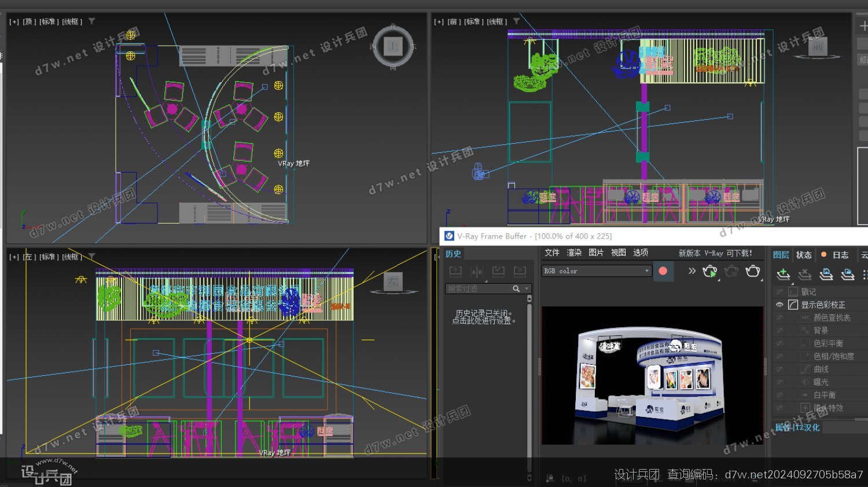Toggle visibility of 曲线 layer
Image resolution: width=868 pixels, height=487 pixels.
tap(779, 369)
